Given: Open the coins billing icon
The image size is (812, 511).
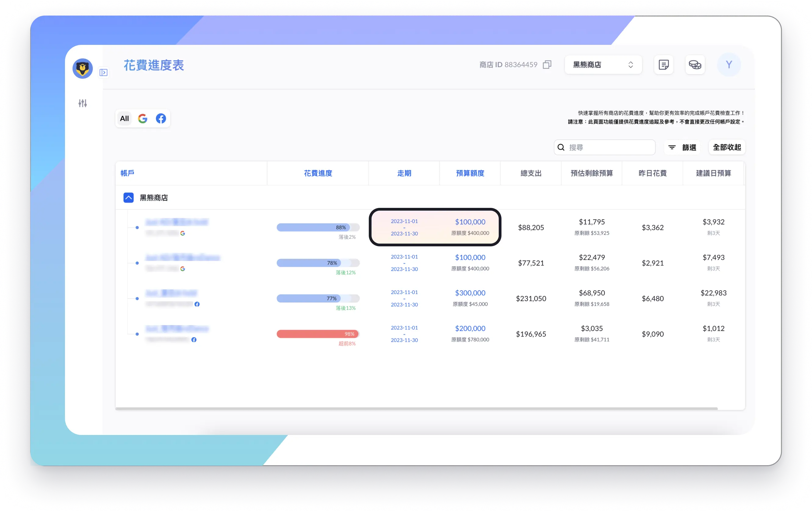Looking at the screenshot, I should (695, 64).
